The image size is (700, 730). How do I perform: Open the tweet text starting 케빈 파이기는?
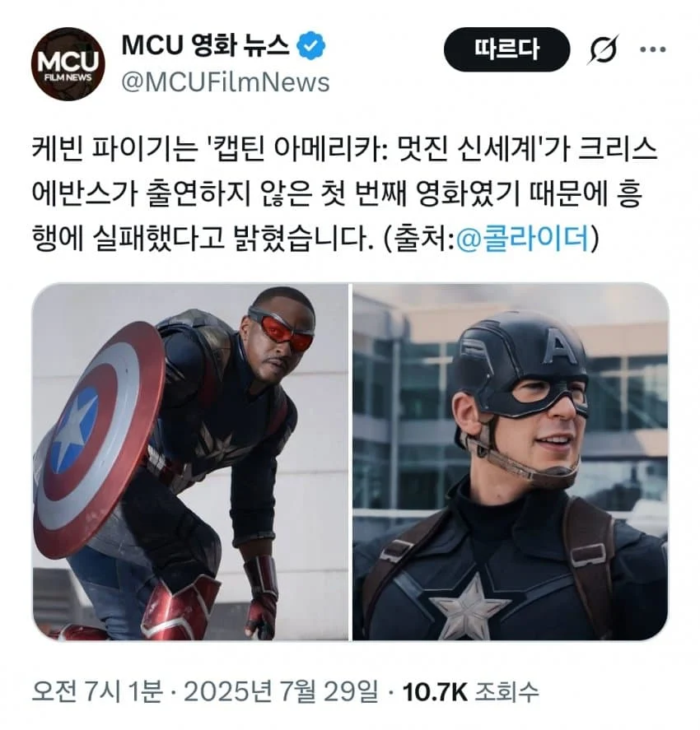point(343,193)
